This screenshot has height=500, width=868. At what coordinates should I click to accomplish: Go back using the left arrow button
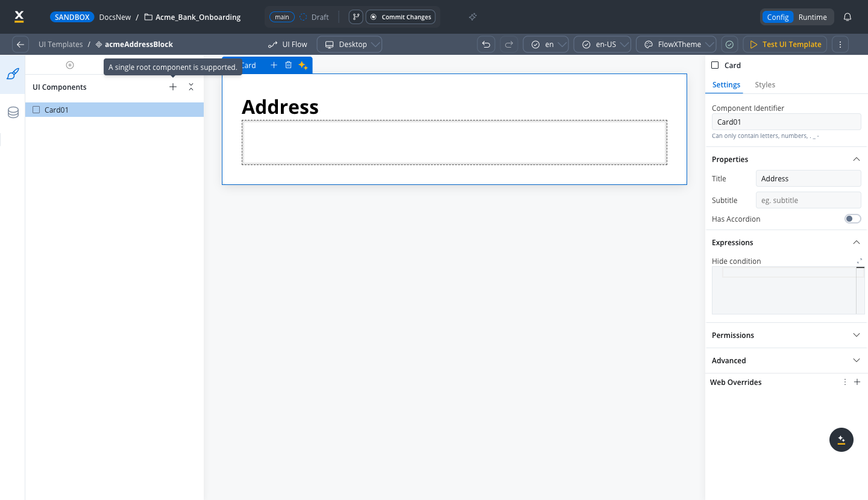coord(20,45)
